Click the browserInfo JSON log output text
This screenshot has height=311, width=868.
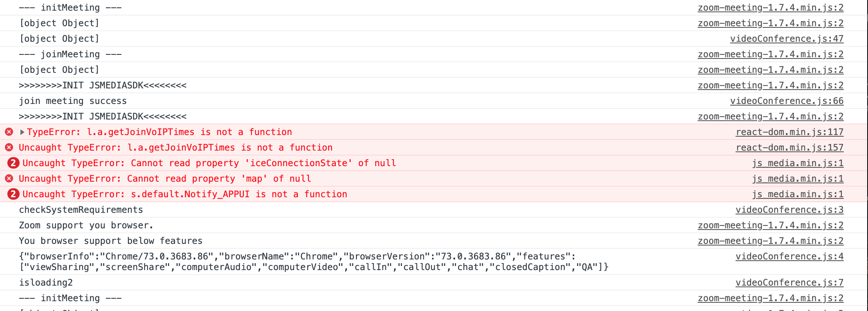(314, 262)
